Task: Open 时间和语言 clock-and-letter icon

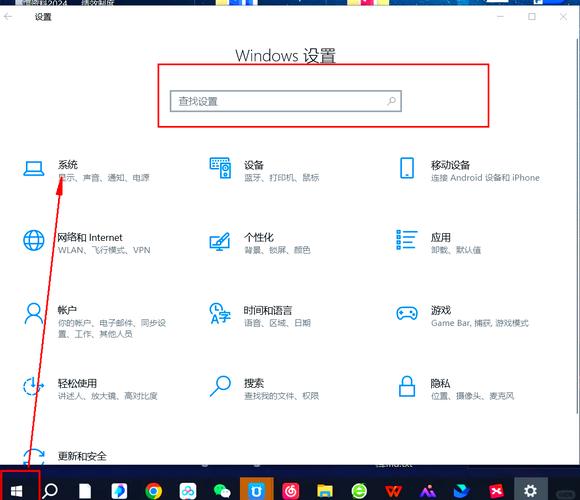Action: [220, 314]
